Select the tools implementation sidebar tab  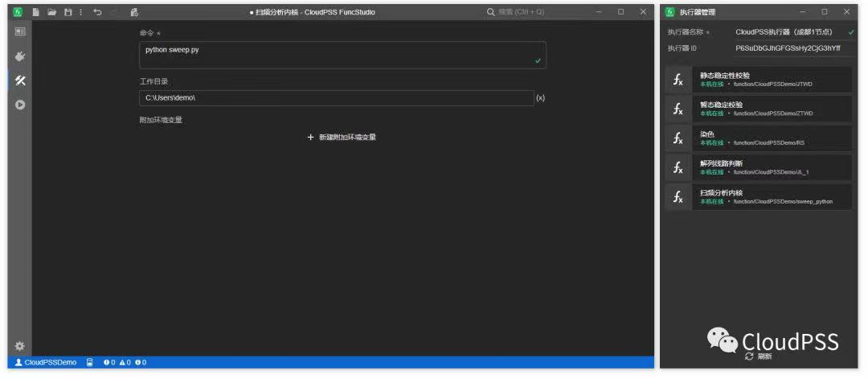click(x=20, y=80)
